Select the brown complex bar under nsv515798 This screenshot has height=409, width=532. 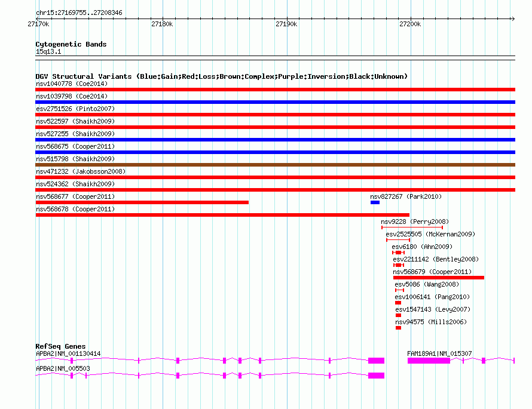click(275, 165)
